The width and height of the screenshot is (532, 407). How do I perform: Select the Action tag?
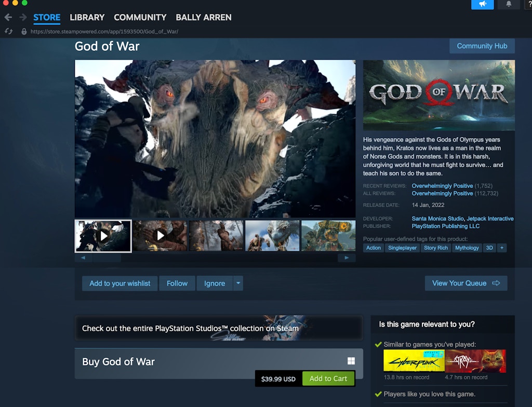click(x=373, y=248)
